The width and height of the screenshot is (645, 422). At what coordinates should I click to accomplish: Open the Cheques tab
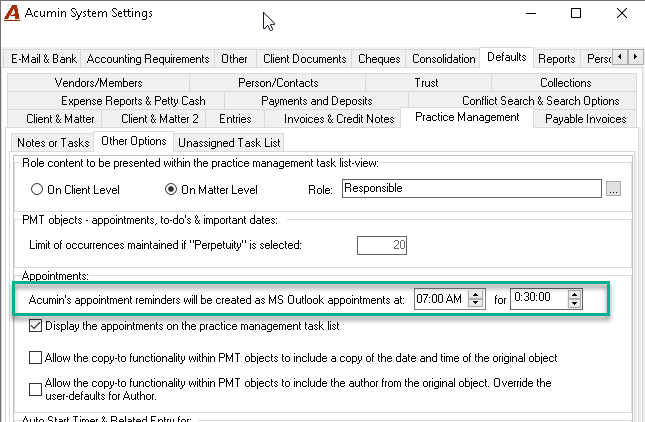click(379, 59)
